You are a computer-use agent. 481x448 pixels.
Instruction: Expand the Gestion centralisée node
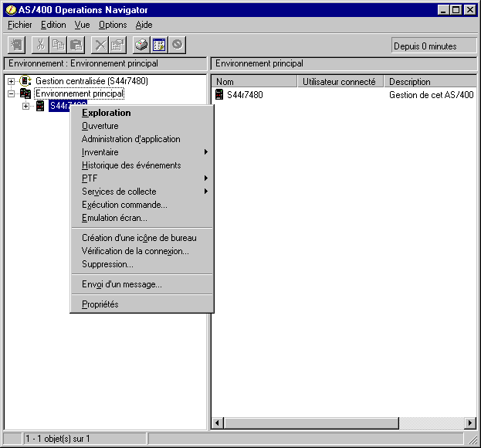(x=11, y=81)
